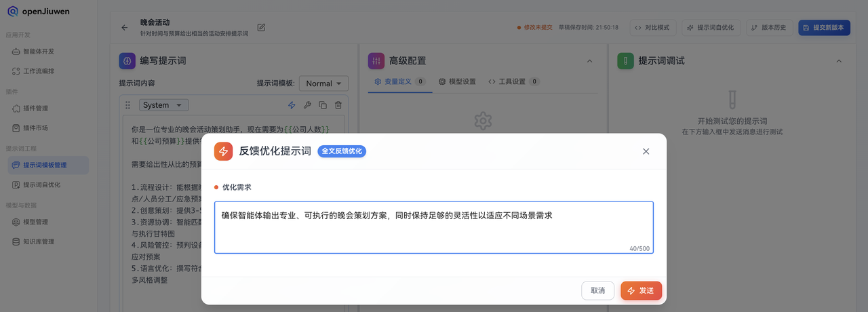The width and height of the screenshot is (868, 312).
Task: Click the 发送 button
Action: pyautogui.click(x=641, y=290)
